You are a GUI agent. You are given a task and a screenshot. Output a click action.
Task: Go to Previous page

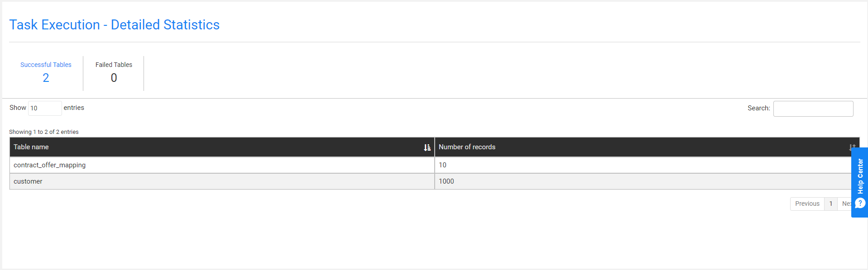(807, 204)
